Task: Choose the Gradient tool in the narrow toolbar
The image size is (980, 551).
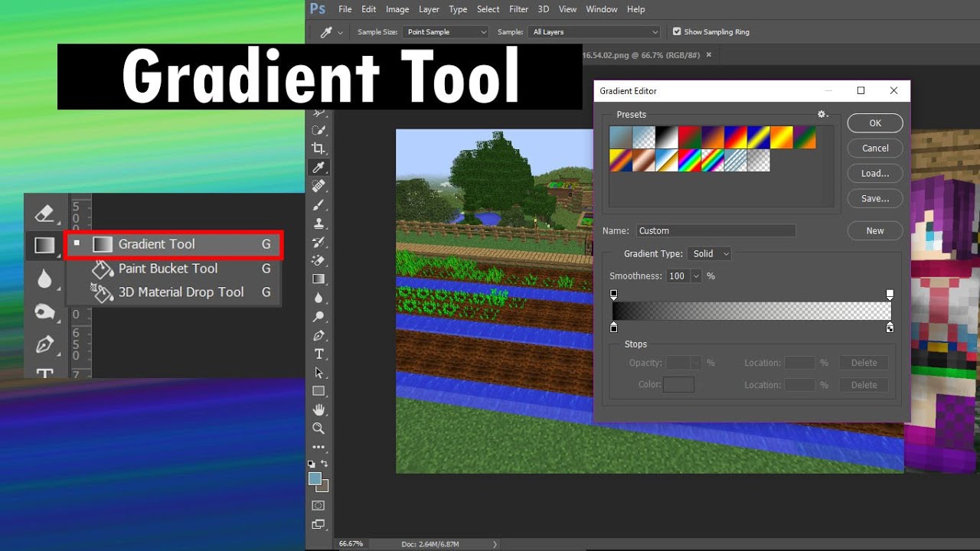Action: (318, 279)
